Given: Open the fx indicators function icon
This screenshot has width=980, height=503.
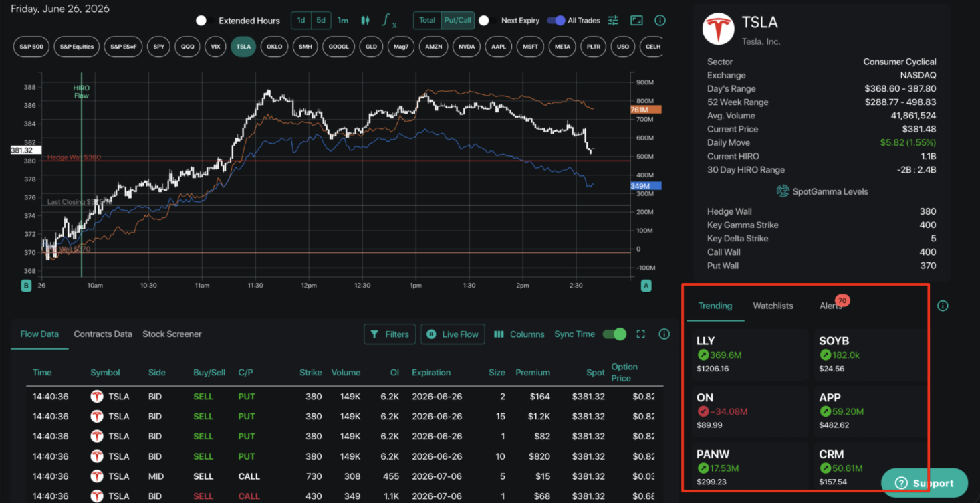Looking at the screenshot, I should click(x=389, y=21).
